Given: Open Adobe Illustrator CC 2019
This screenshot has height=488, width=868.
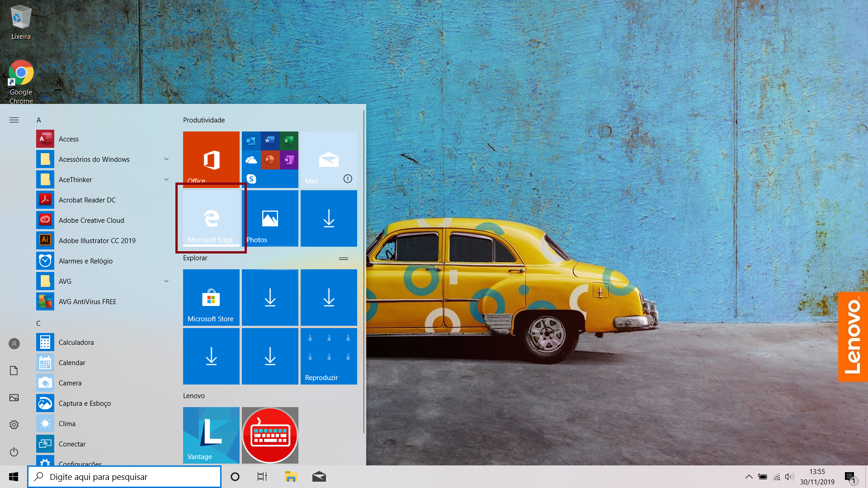Looking at the screenshot, I should [x=97, y=240].
